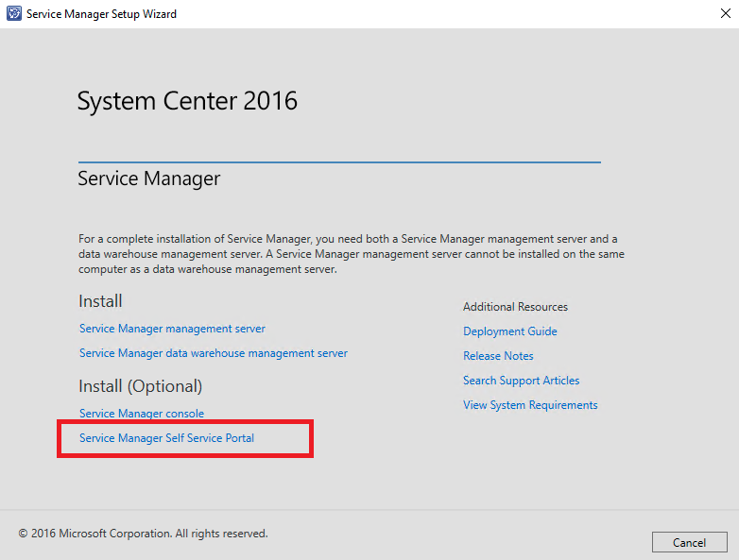
Task: Cancel the setup wizard
Action: 690,542
